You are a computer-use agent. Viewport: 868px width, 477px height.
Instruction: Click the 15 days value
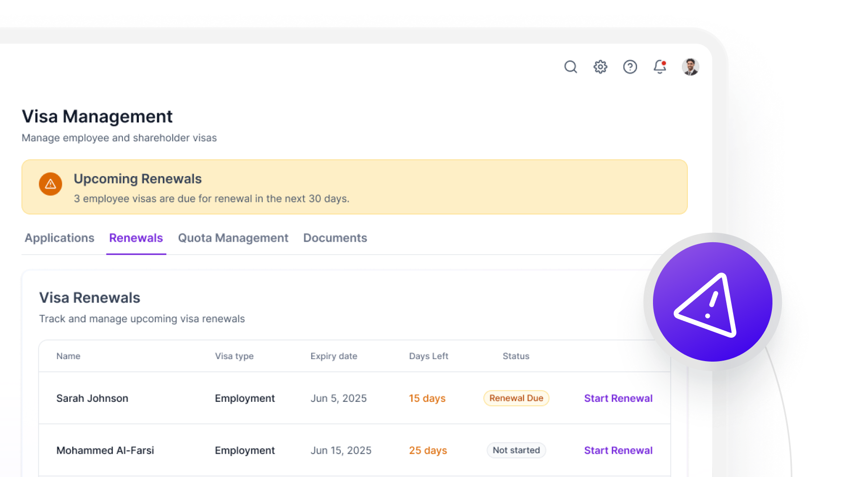tap(427, 398)
